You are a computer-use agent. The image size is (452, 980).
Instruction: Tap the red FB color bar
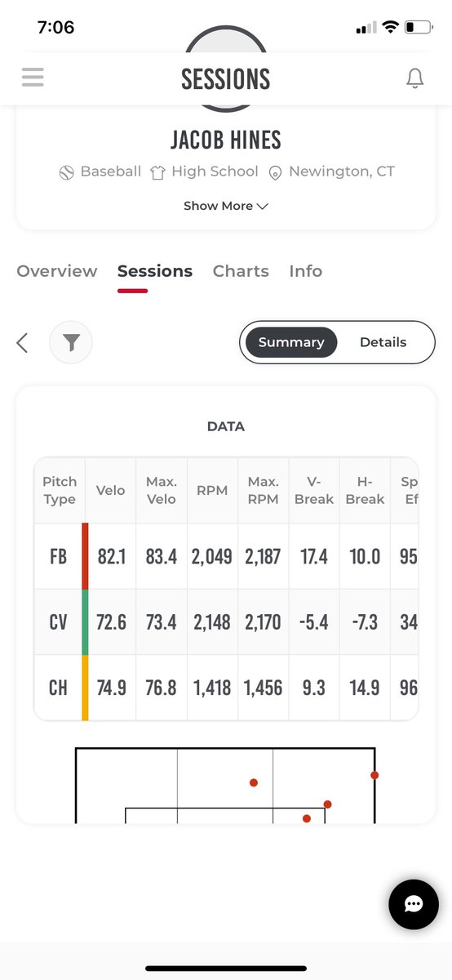(x=85, y=556)
